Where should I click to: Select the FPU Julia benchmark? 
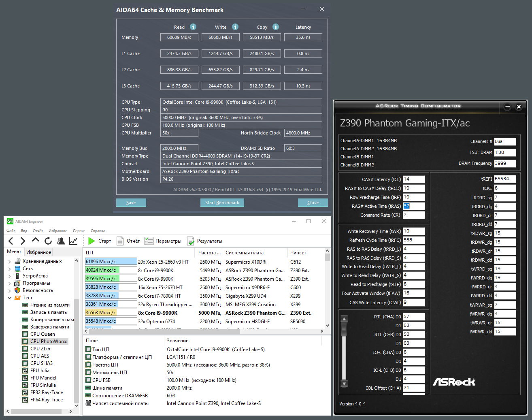tap(36, 371)
